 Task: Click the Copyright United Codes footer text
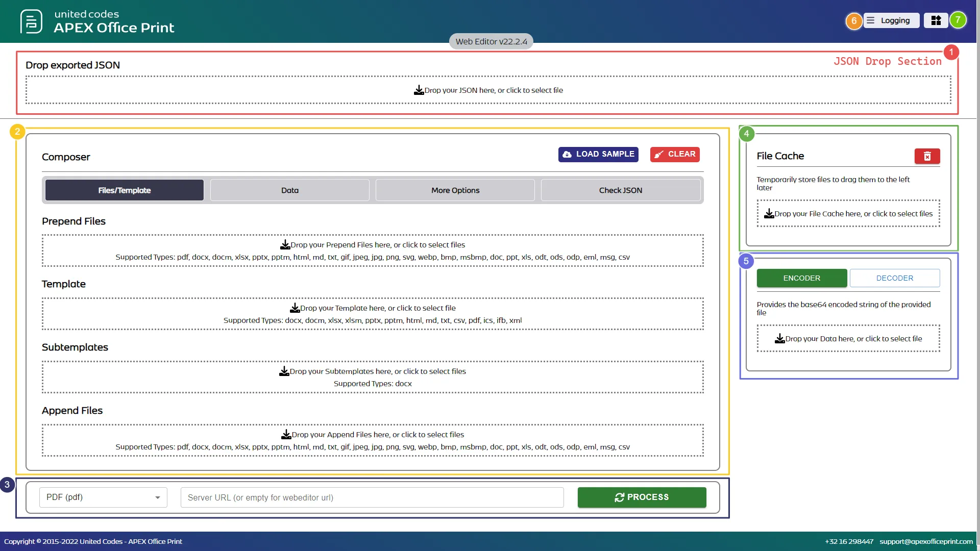click(x=93, y=541)
